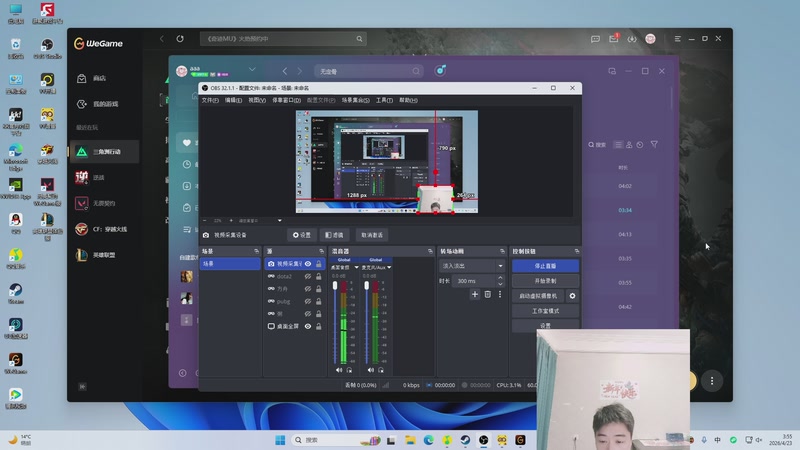Hide the 桌面全屏 source
800x450 pixels.
point(308,326)
